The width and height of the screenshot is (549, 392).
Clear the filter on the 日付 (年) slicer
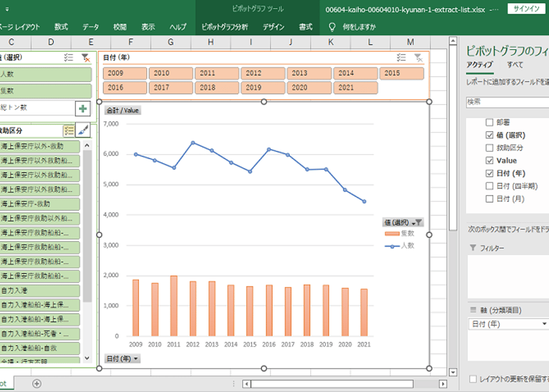tap(418, 58)
